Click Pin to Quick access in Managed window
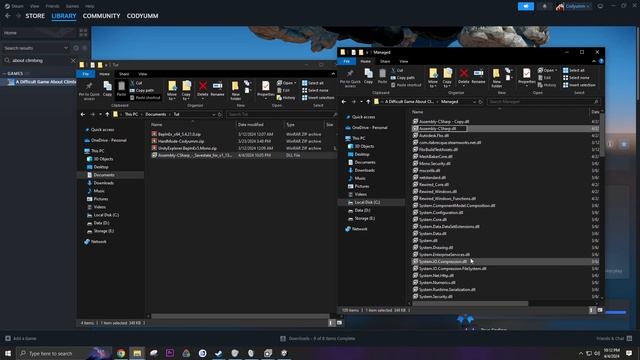 (x=350, y=78)
